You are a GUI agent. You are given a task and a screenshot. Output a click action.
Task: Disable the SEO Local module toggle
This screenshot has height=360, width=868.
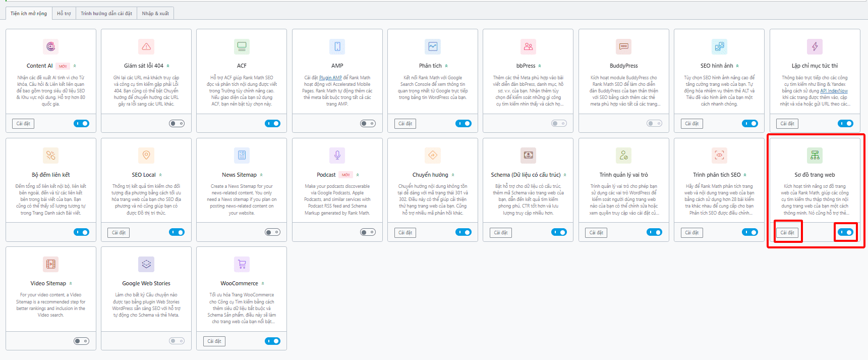(177, 232)
